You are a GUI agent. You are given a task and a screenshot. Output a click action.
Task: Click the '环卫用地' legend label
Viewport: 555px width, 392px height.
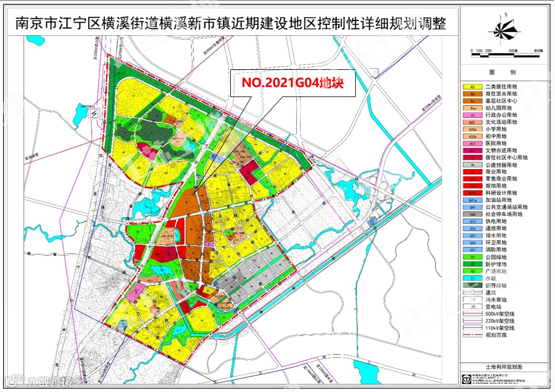point(496,242)
